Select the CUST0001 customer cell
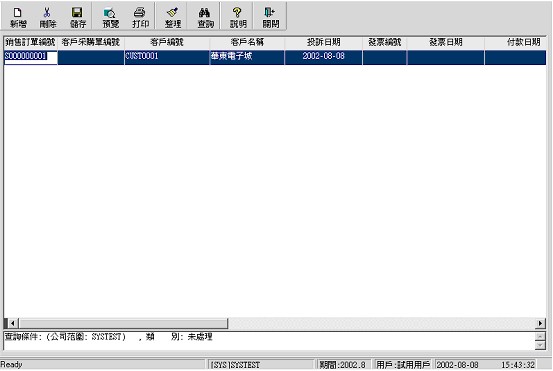The width and height of the screenshot is (553, 371). click(167, 57)
